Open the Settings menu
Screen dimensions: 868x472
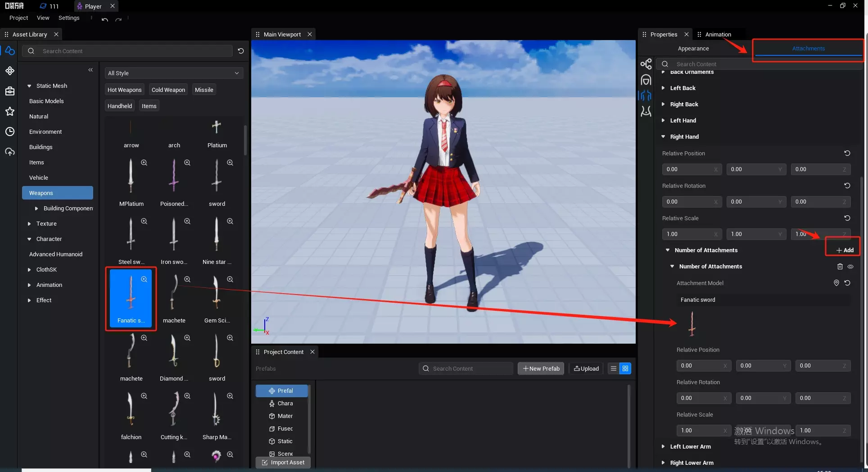[69, 18]
